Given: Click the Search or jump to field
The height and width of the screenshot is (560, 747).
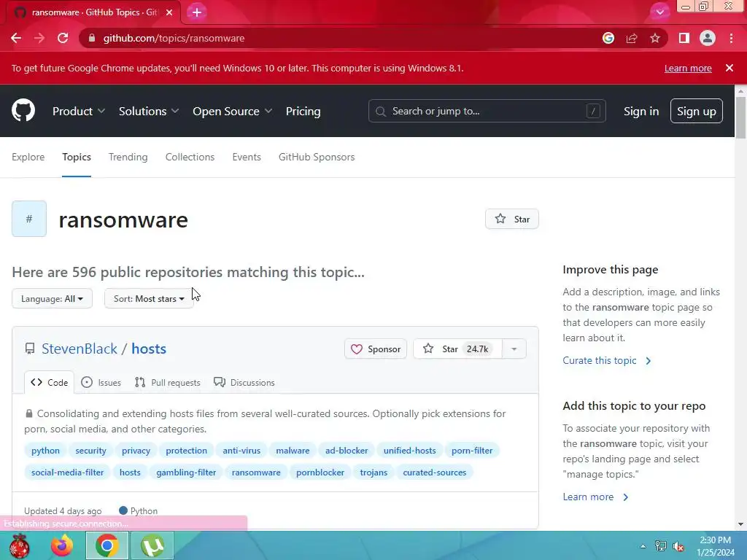Looking at the screenshot, I should tap(487, 111).
